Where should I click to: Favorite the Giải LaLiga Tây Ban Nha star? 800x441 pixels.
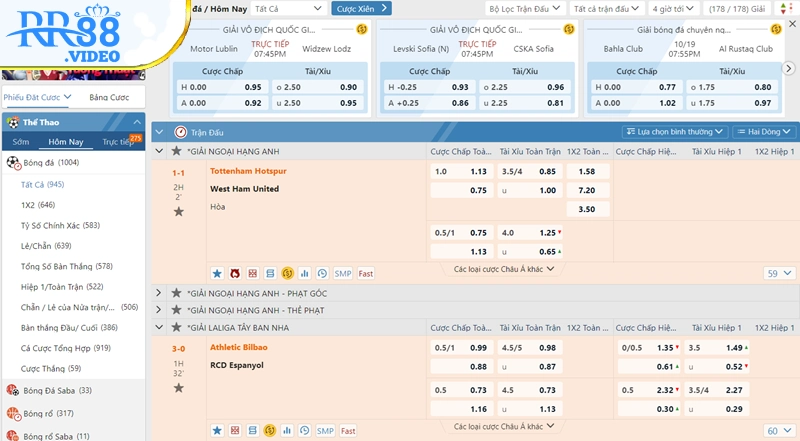tap(177, 328)
